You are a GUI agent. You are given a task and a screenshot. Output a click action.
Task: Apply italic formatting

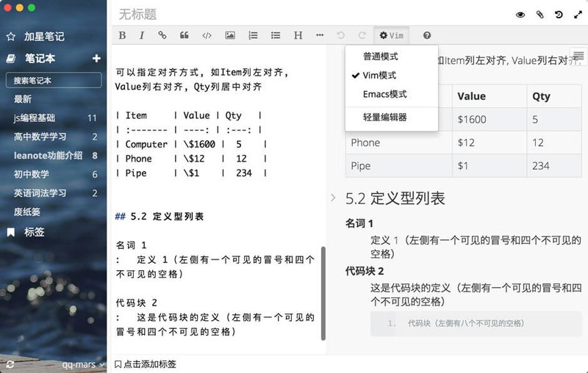click(x=141, y=35)
